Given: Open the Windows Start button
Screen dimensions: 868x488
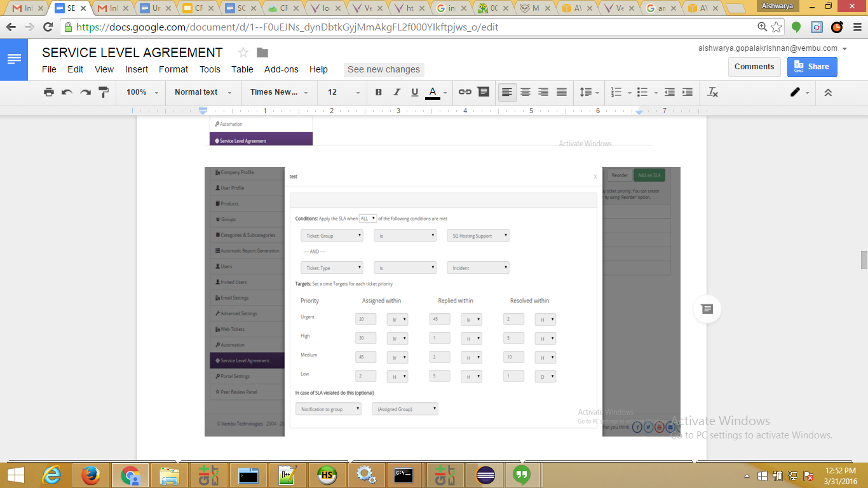Looking at the screenshot, I should [x=15, y=475].
